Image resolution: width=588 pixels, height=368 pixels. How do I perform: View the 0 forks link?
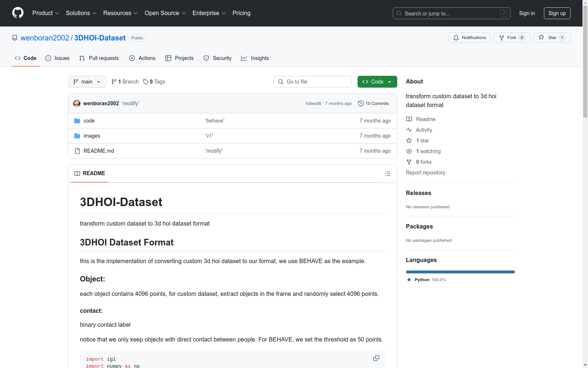[x=419, y=162]
